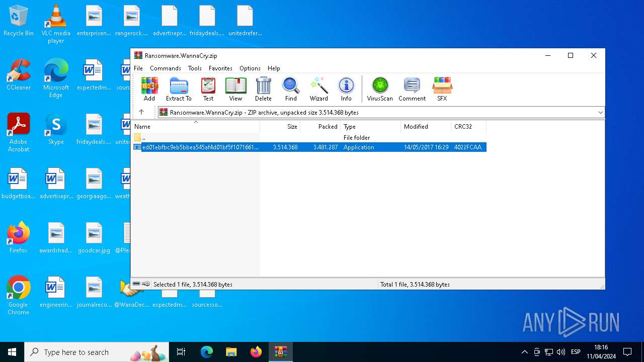Select the Microsoft Edge desktop shortcut
The image size is (644, 362).
tap(56, 78)
